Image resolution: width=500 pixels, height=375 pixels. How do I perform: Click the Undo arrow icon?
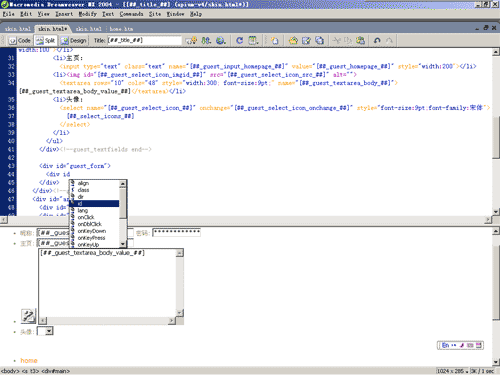click(377, 41)
